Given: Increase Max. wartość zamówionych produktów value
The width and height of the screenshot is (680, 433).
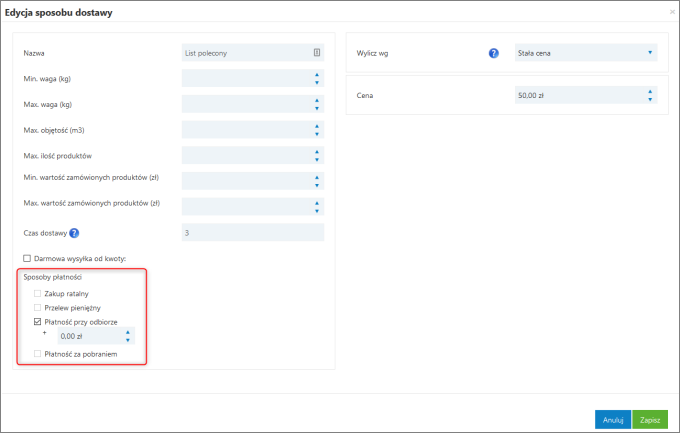Looking at the screenshot, I should point(317,203).
